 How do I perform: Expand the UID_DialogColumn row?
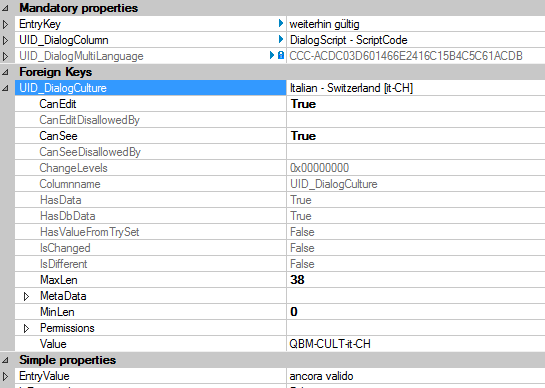pyautogui.click(x=6, y=40)
